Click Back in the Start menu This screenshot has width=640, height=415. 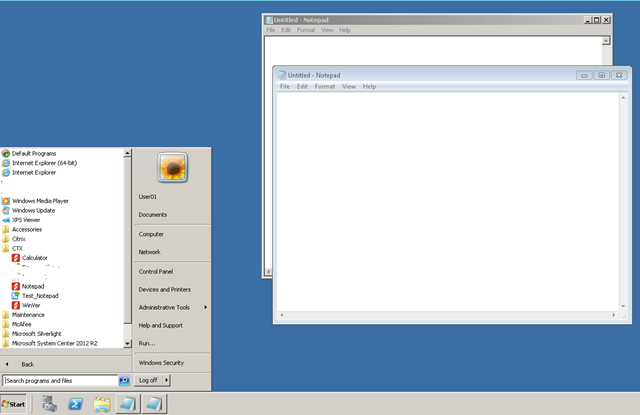pos(27,364)
